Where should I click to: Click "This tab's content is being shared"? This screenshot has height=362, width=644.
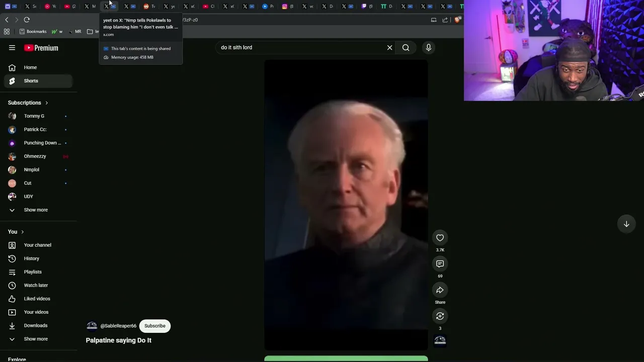coord(141,49)
